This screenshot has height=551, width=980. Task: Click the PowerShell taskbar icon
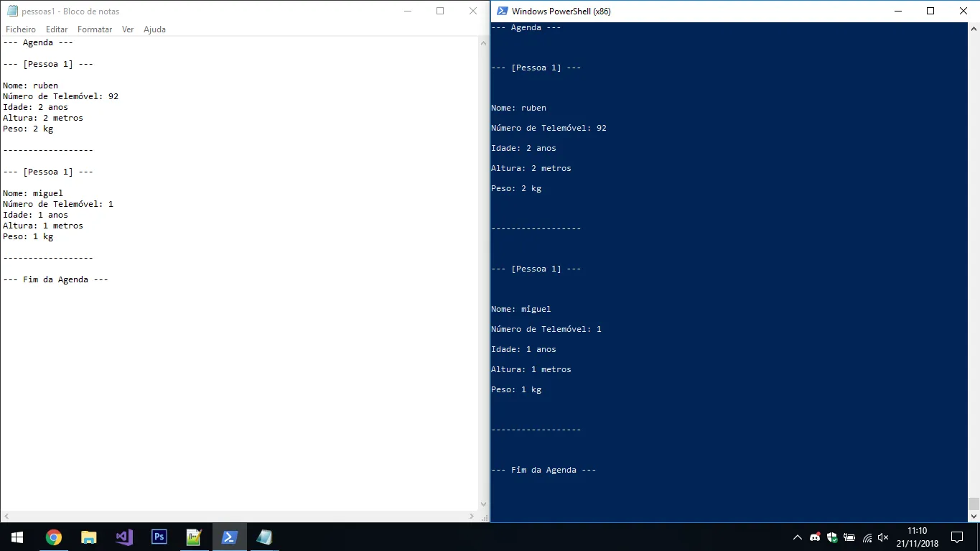pyautogui.click(x=229, y=537)
